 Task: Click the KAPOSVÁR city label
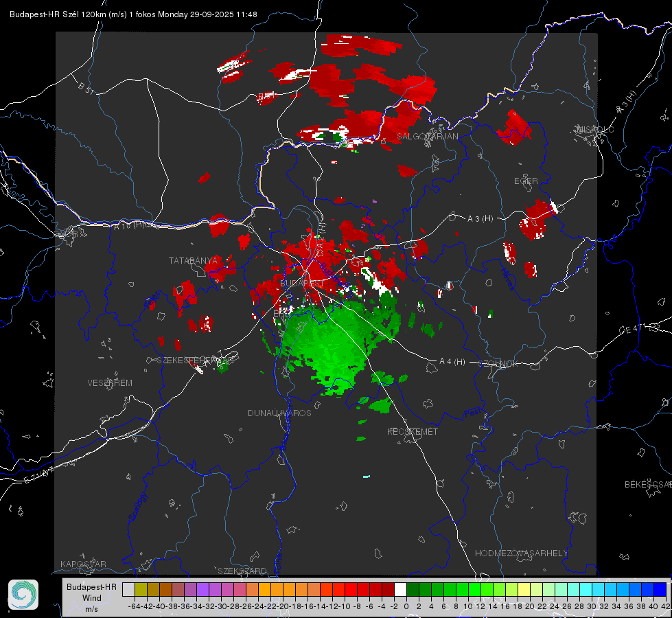[x=83, y=564]
